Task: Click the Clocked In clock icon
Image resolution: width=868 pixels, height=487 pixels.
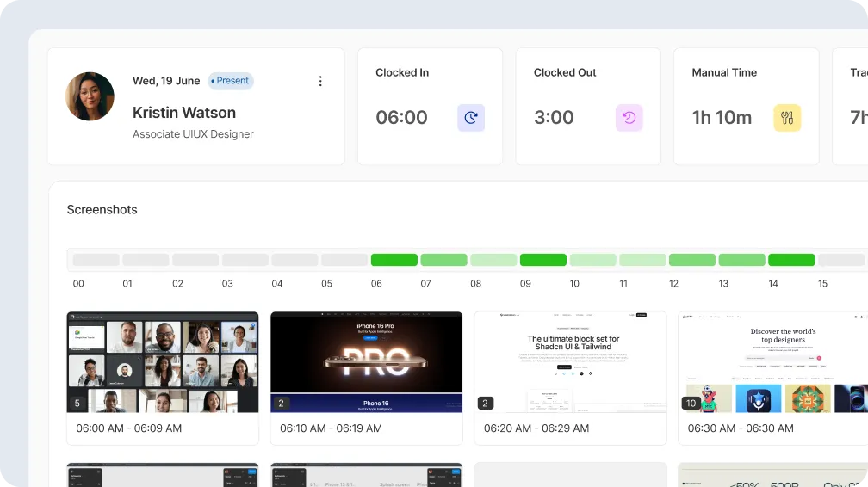Action: click(471, 118)
